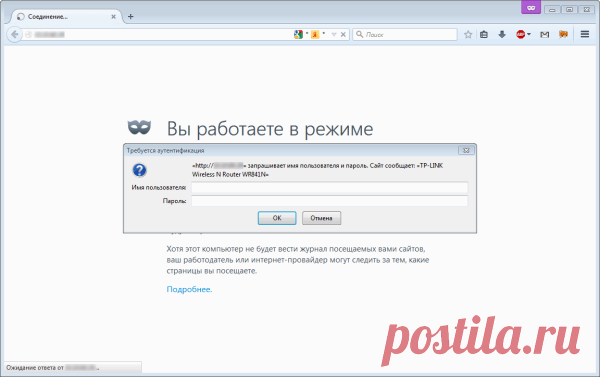Image resolution: width=600 pixels, height=377 pixels.
Task: Open the Firefox hamburger menu
Action: [585, 34]
